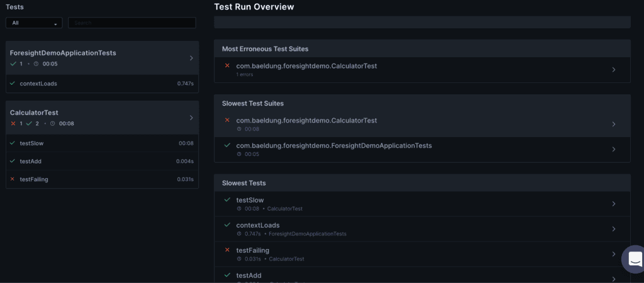The height and width of the screenshot is (283, 644).
Task: Open CalculatorTest chevron in Most Erroneous Test Suites
Action: coord(614,70)
